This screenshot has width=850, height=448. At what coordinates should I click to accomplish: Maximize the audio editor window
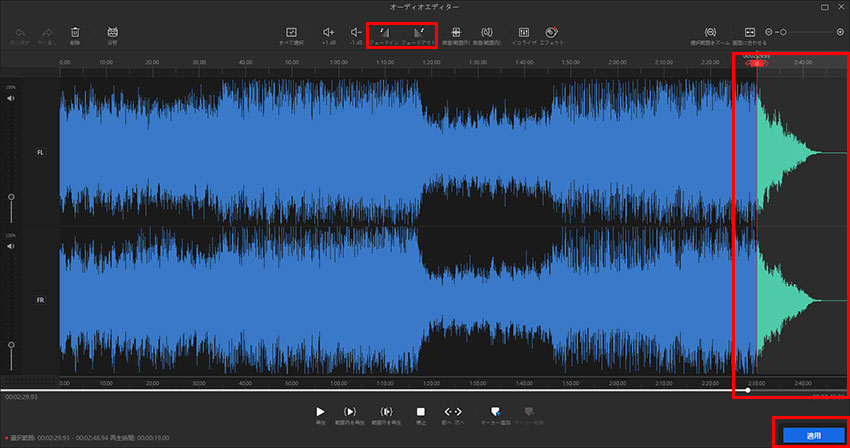click(x=825, y=7)
